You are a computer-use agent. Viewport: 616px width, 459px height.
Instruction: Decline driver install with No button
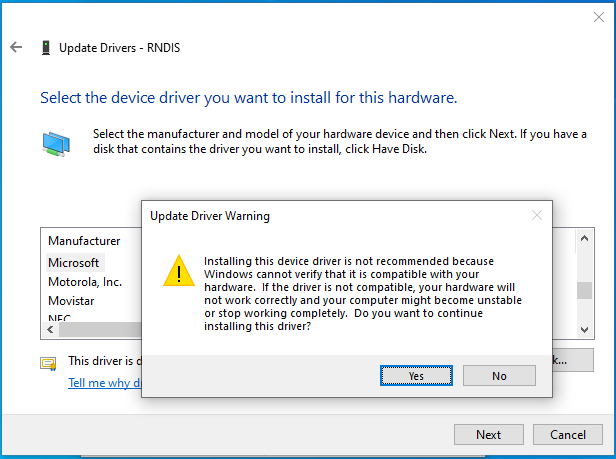coord(499,376)
